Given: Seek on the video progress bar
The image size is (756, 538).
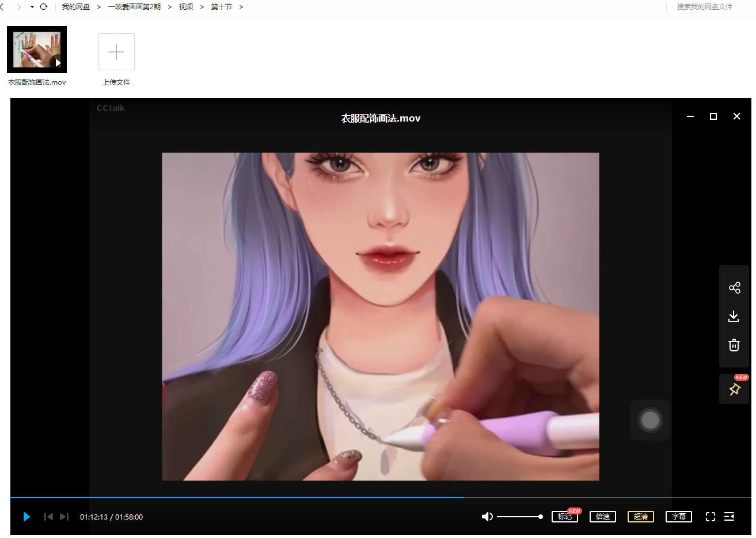Looking at the screenshot, I should pos(381,497).
